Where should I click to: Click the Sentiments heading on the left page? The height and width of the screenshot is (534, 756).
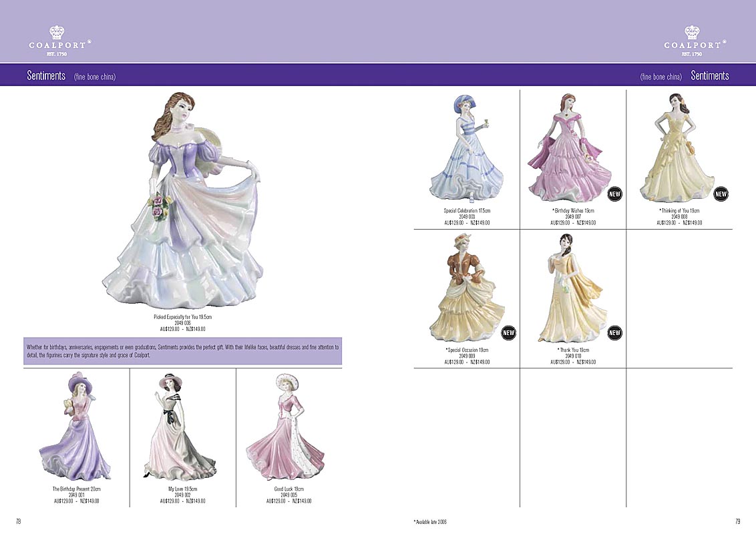pyautogui.click(x=46, y=75)
